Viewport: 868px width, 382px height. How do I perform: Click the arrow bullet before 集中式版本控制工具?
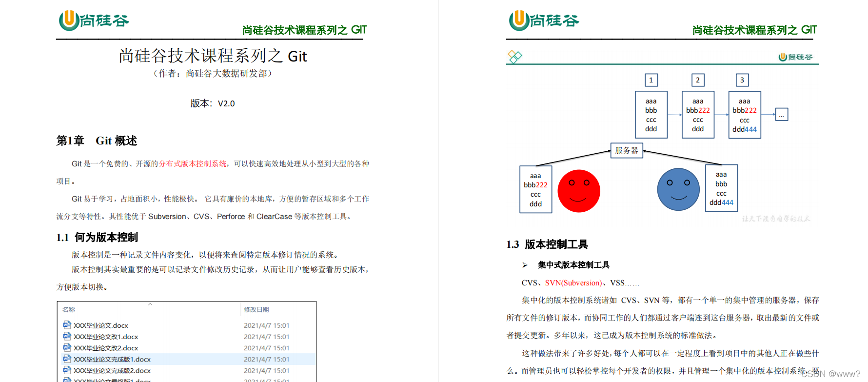coord(525,265)
